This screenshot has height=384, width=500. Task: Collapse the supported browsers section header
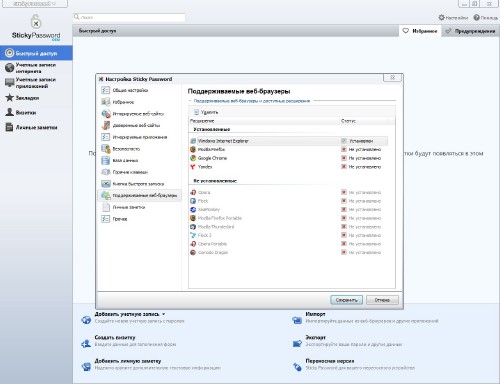click(190, 101)
